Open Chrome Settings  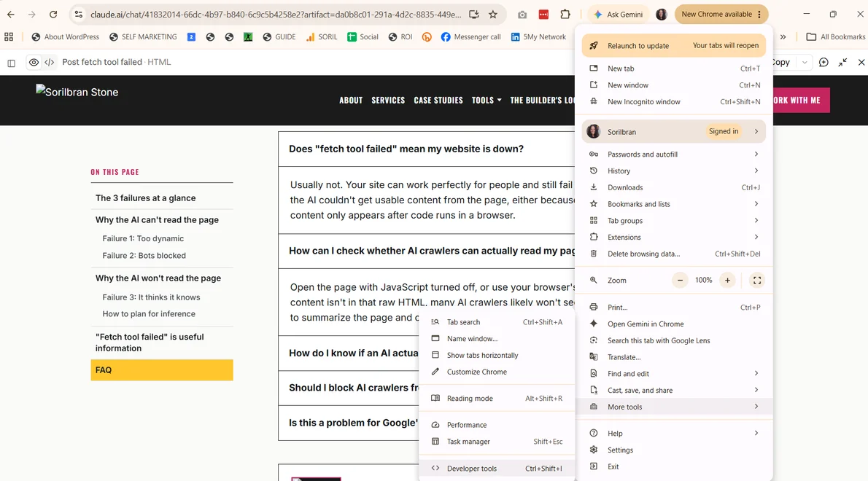point(674,450)
